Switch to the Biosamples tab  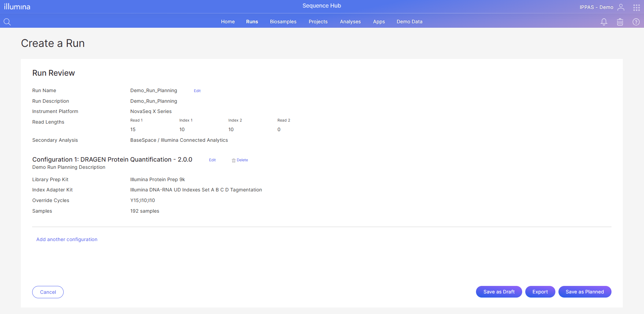283,22
